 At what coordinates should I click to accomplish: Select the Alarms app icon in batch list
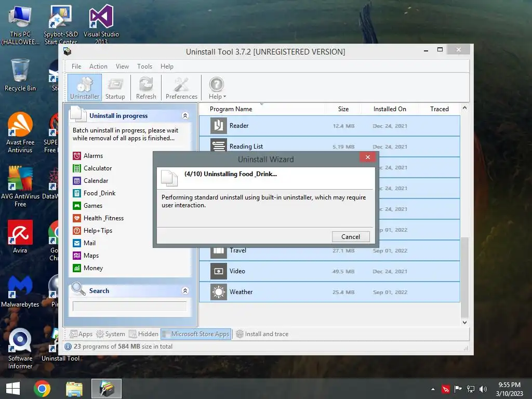coord(77,156)
